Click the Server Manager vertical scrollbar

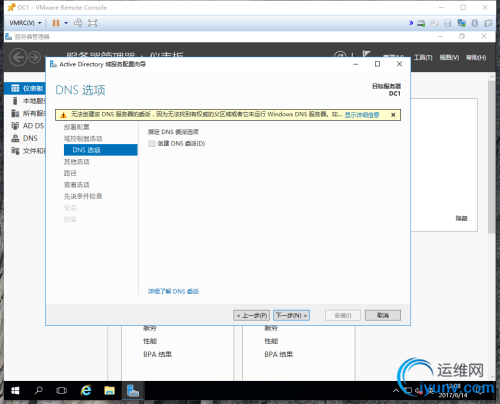[x=492, y=157]
